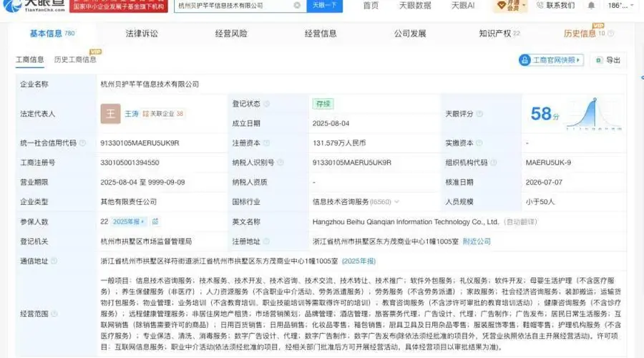This screenshot has width=644, height=358.
Task: Select the 历史工商信息 sub-tab
Action: (x=75, y=59)
